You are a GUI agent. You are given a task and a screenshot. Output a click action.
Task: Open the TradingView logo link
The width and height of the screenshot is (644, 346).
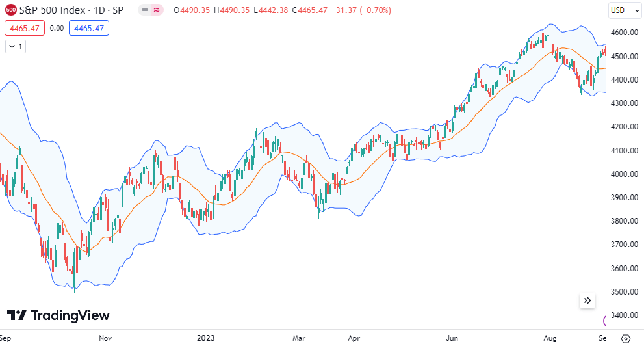58,315
